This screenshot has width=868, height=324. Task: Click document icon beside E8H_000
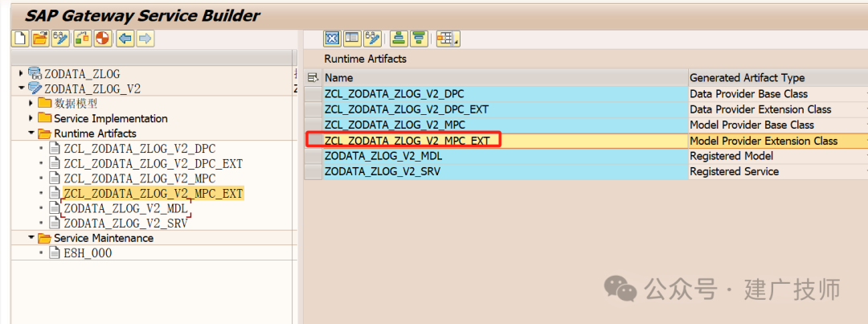point(55,253)
